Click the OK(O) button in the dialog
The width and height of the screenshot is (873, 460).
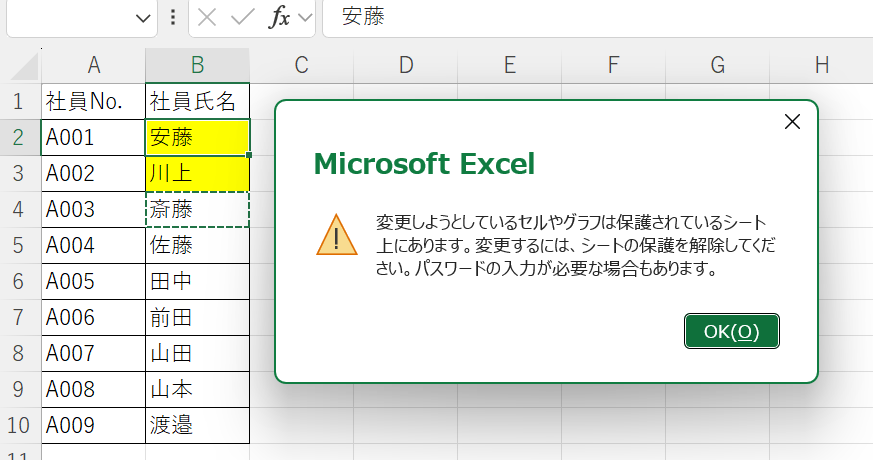tap(732, 331)
